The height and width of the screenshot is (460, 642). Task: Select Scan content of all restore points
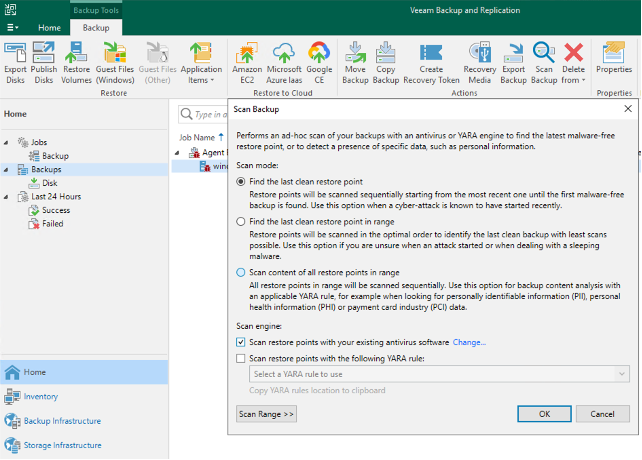[x=241, y=272]
